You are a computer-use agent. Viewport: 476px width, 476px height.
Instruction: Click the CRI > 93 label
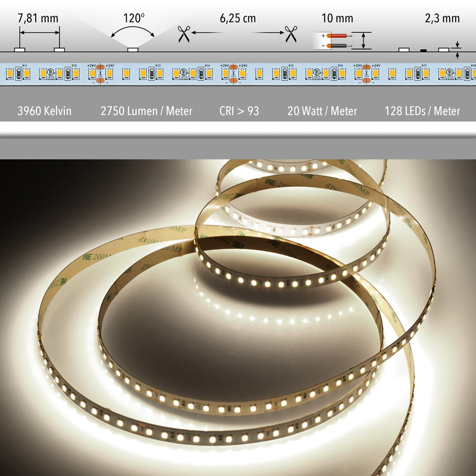239,111
